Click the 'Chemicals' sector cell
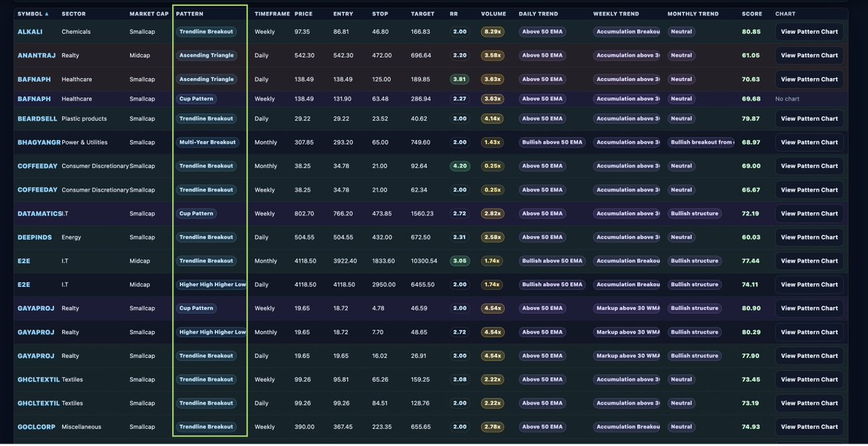The height and width of the screenshot is (446, 868). click(x=77, y=32)
